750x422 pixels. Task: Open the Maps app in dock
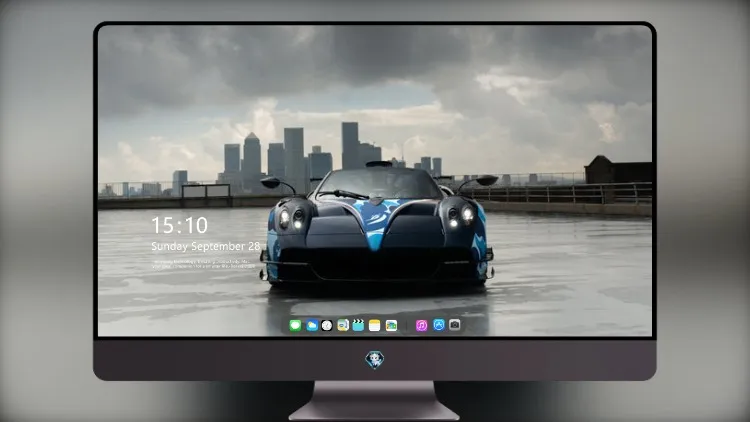pos(343,325)
